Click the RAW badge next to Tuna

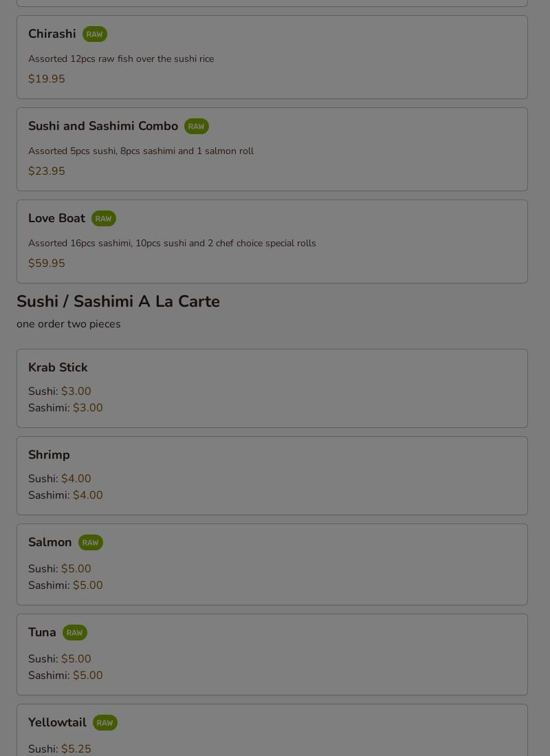[x=75, y=633]
